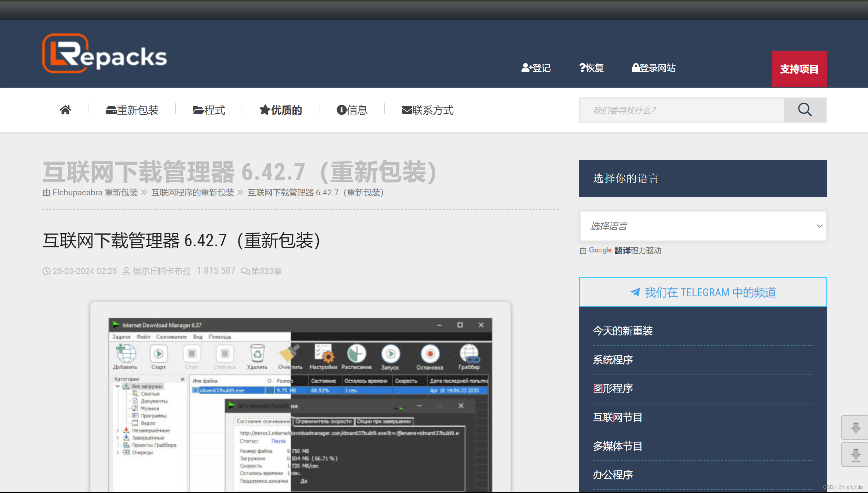Click the red 支持项目 button
This screenshot has height=493, width=868.
(799, 69)
